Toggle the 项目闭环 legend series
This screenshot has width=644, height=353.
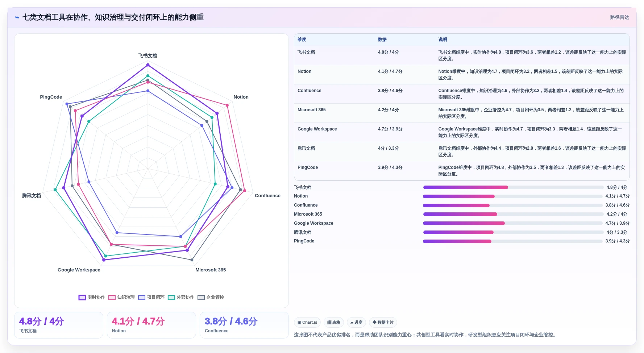(151, 297)
